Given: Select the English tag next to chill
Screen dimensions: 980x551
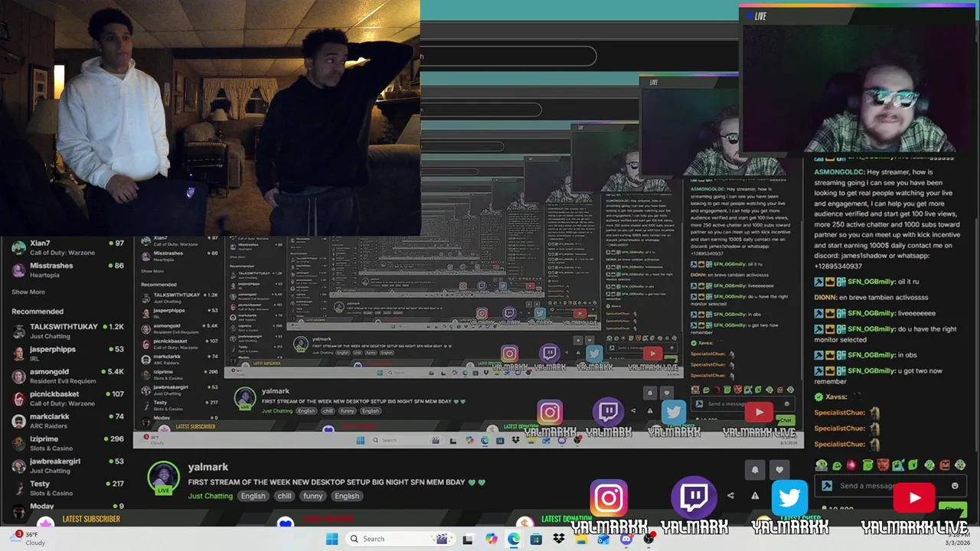Looking at the screenshot, I should coord(253,496).
